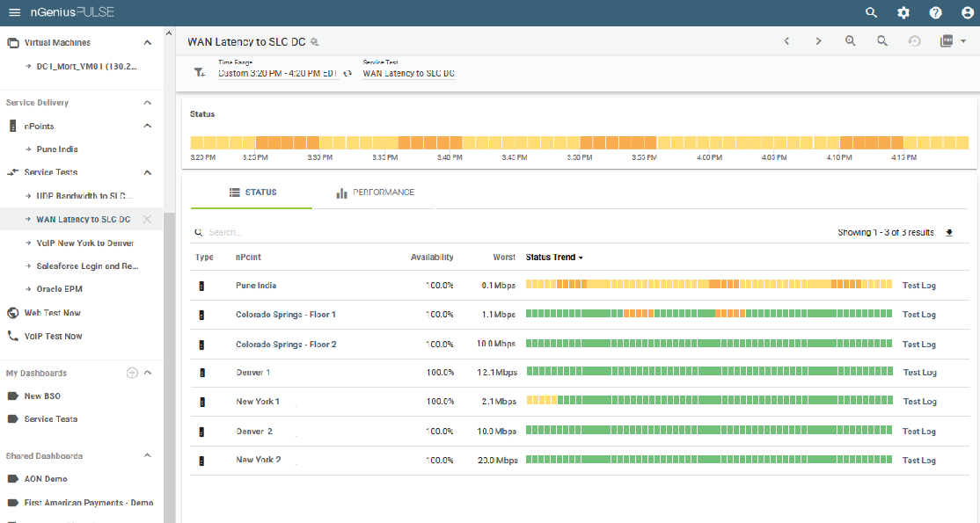This screenshot has width=980, height=523.
Task: Open Web Test Now
Action: coord(53,313)
